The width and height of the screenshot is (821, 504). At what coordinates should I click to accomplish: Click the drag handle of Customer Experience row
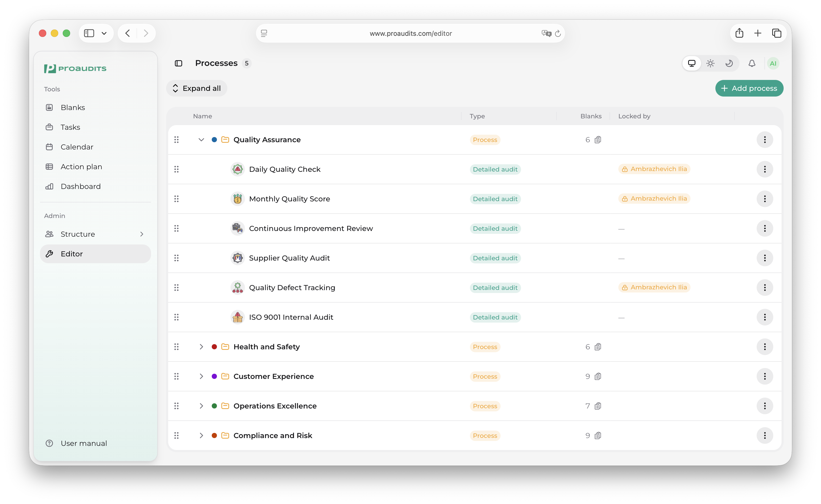coord(177,376)
